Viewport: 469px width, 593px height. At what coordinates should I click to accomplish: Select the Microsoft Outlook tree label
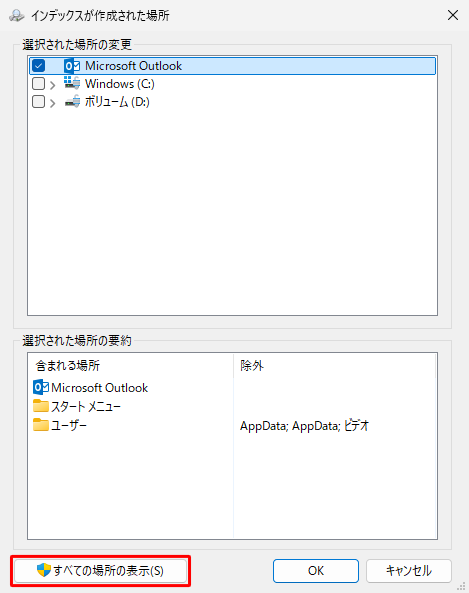point(134,66)
